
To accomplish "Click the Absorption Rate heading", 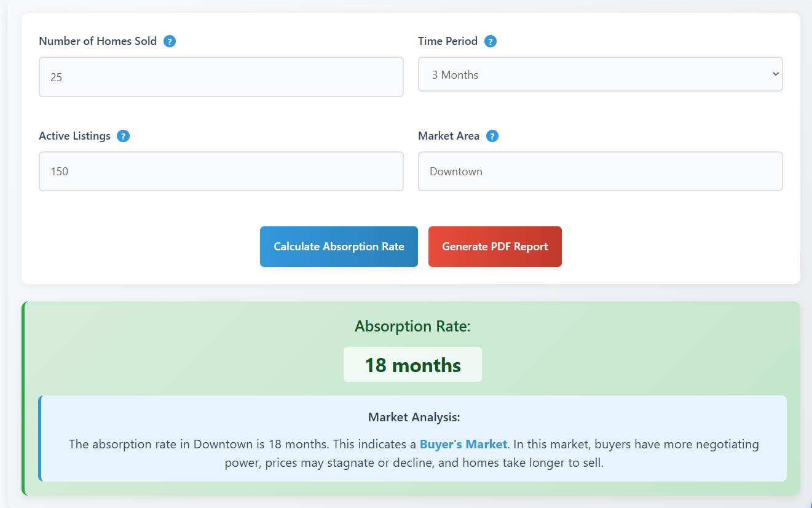I will [x=412, y=326].
